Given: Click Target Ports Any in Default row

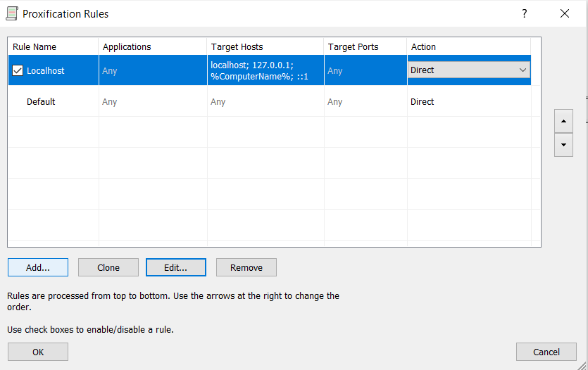Looking at the screenshot, I should [335, 102].
